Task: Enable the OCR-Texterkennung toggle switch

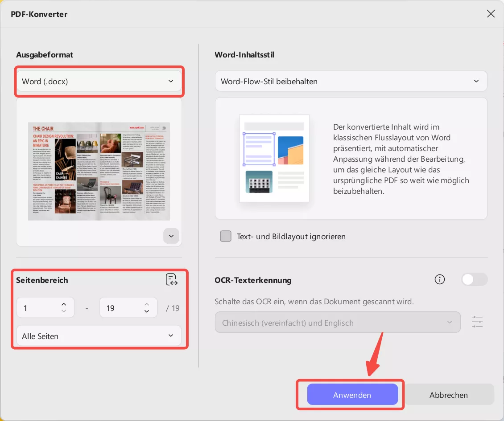Action: [x=474, y=279]
